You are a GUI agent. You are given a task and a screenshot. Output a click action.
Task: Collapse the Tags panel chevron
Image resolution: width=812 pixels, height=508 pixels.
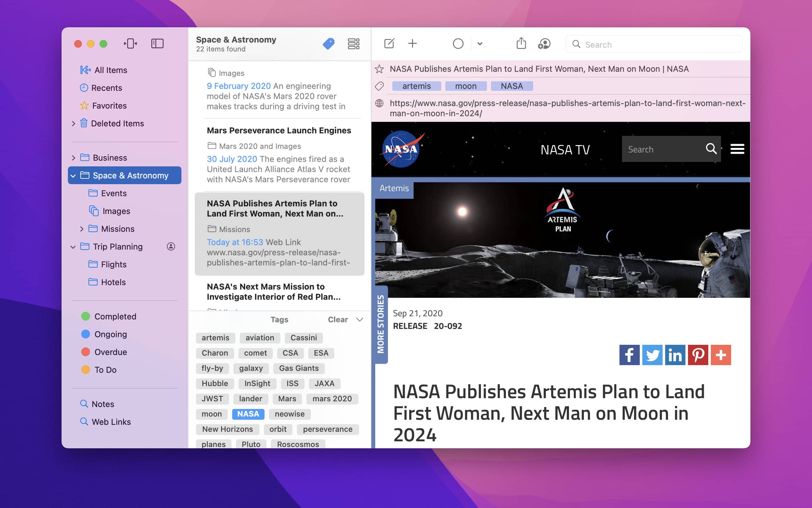click(x=359, y=319)
